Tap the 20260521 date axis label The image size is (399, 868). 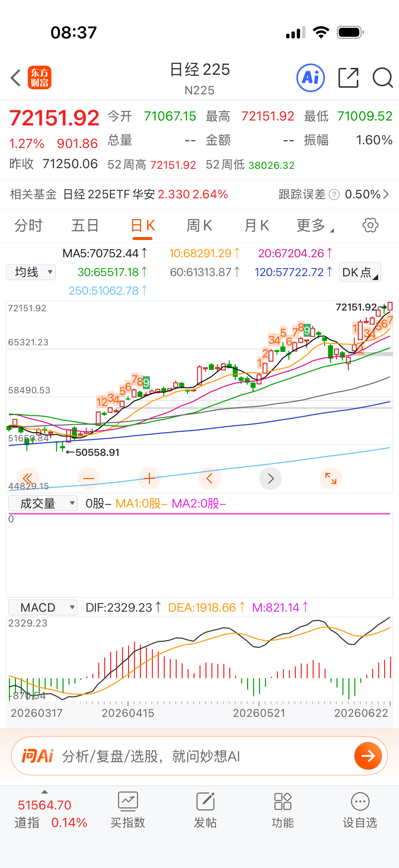[259, 713]
